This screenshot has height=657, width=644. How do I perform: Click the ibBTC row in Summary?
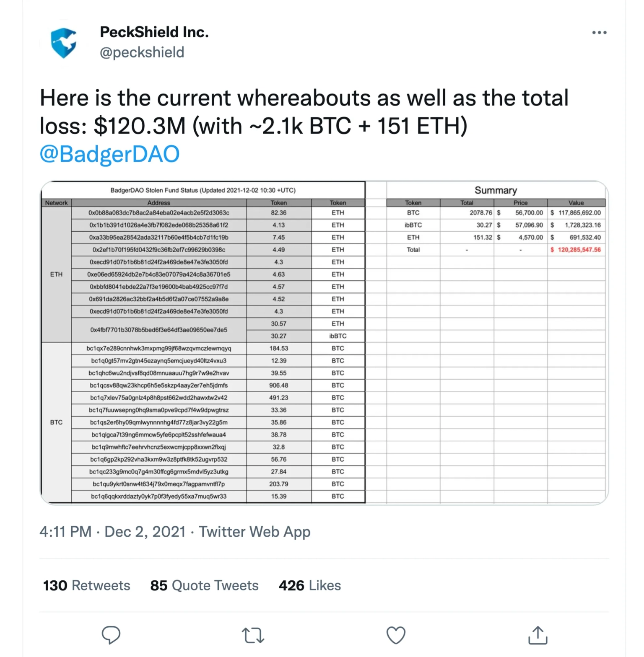496,225
